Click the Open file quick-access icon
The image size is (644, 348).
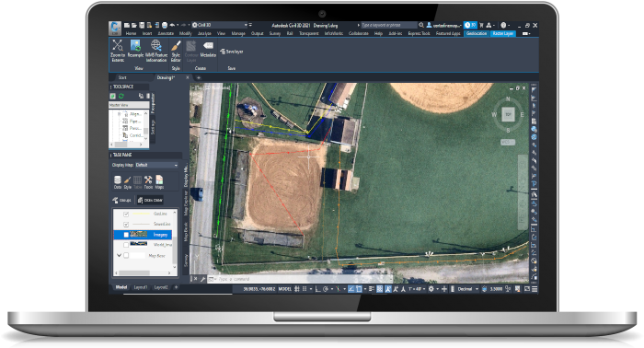134,25
